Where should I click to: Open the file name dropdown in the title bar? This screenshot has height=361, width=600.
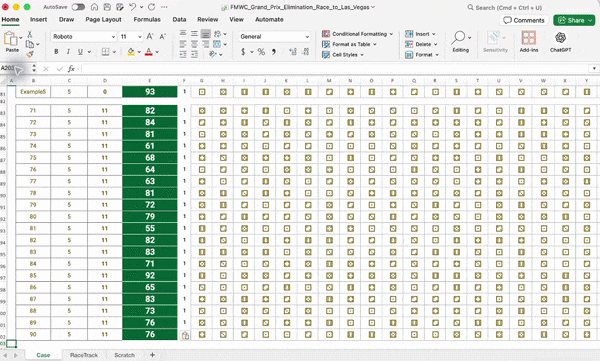(x=373, y=7)
